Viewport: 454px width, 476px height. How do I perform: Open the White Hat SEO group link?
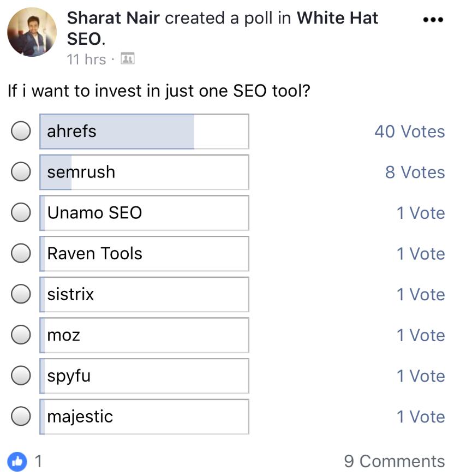pos(337,18)
